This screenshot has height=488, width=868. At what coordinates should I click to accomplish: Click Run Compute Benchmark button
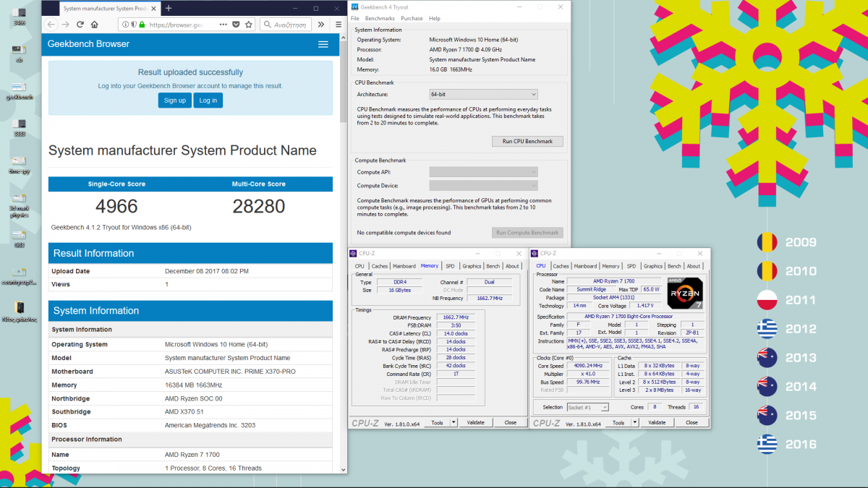pyautogui.click(x=527, y=233)
